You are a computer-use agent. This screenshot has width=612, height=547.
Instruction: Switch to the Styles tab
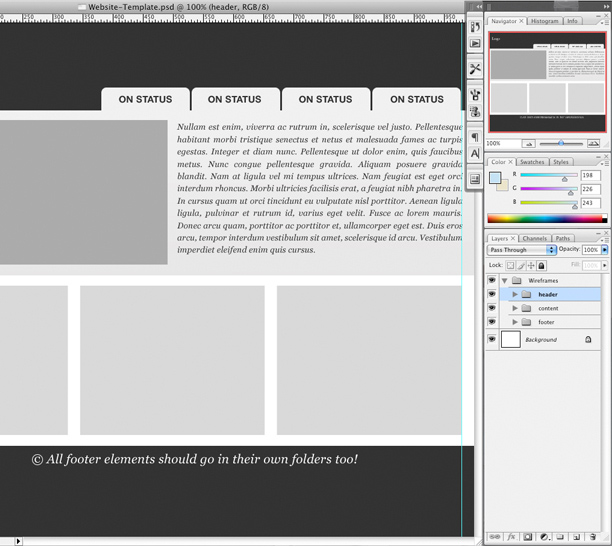[x=561, y=162]
